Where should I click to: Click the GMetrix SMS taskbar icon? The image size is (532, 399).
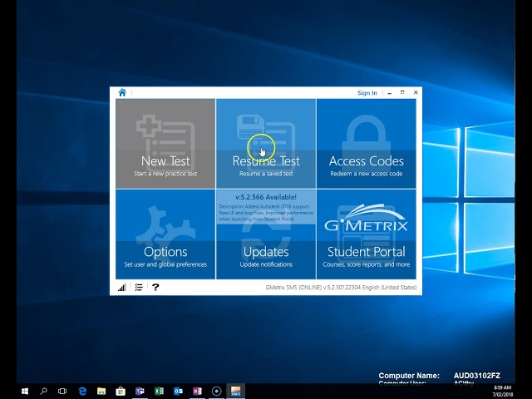tap(236, 392)
